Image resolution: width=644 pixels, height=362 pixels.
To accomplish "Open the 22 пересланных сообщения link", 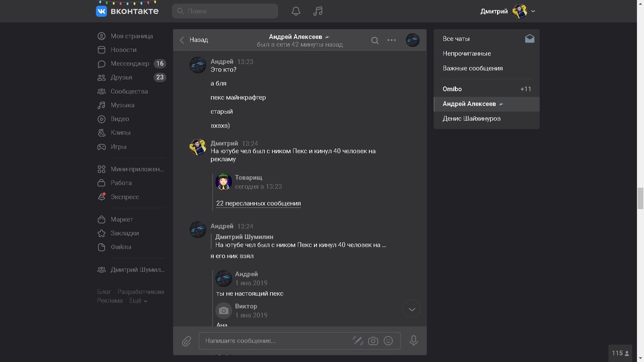I will tap(258, 204).
